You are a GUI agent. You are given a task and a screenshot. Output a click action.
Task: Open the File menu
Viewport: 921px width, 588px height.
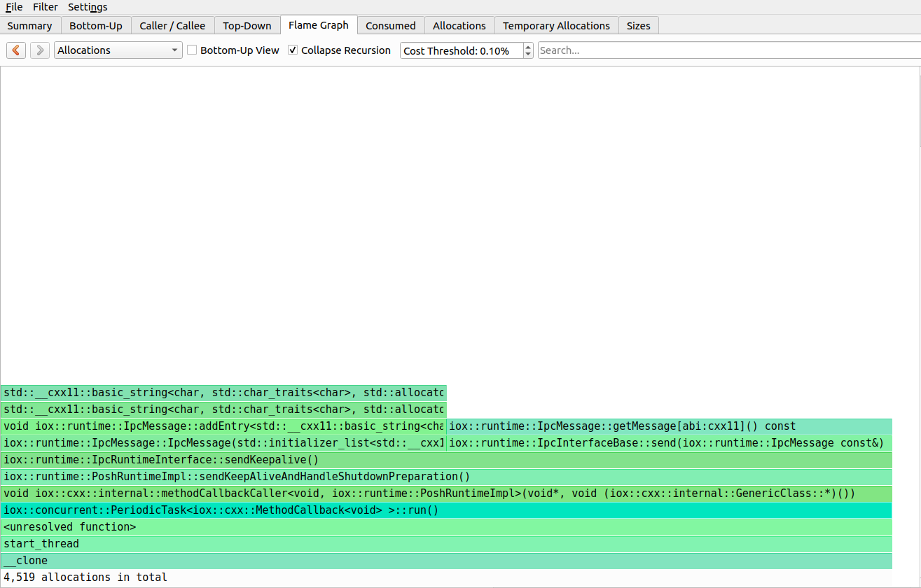click(14, 7)
